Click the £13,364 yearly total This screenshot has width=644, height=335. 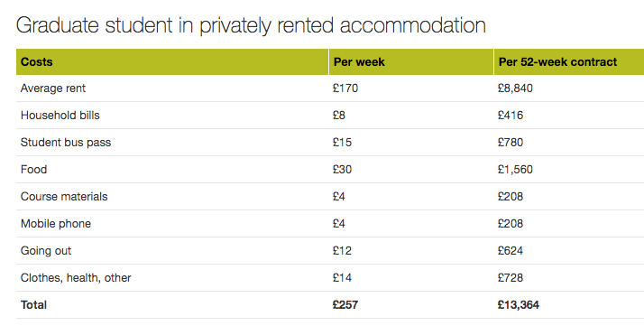pos(519,305)
